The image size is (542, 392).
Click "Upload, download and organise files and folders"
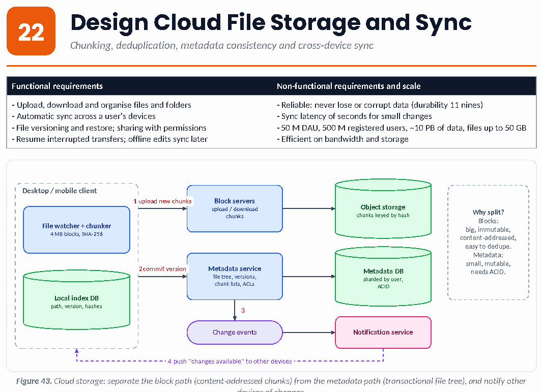coord(102,105)
